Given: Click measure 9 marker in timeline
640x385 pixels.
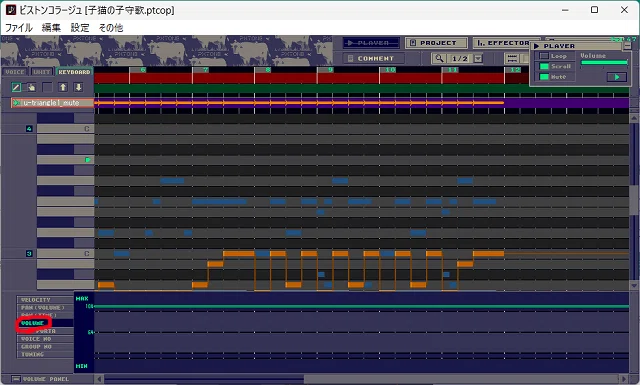Looking at the screenshot, I should point(330,70).
